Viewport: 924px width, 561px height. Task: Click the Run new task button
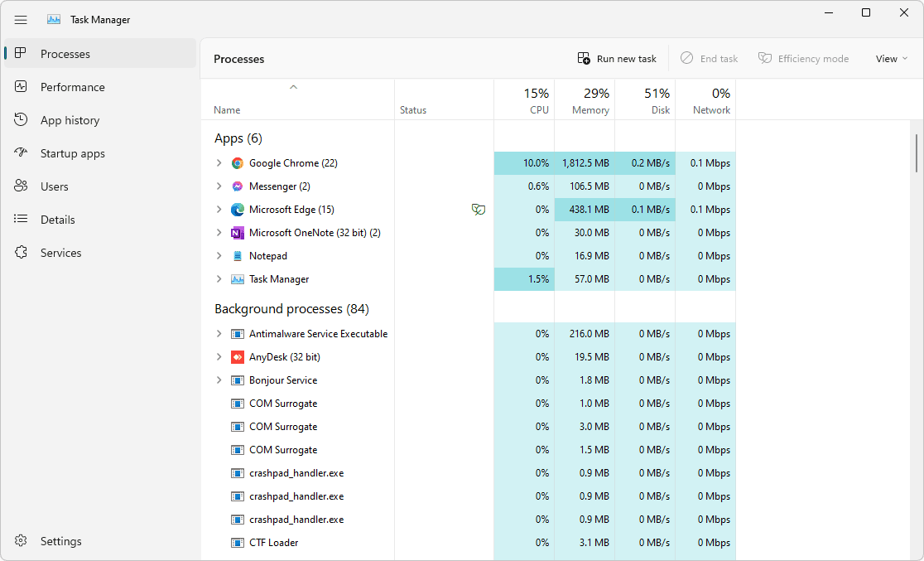pos(616,58)
